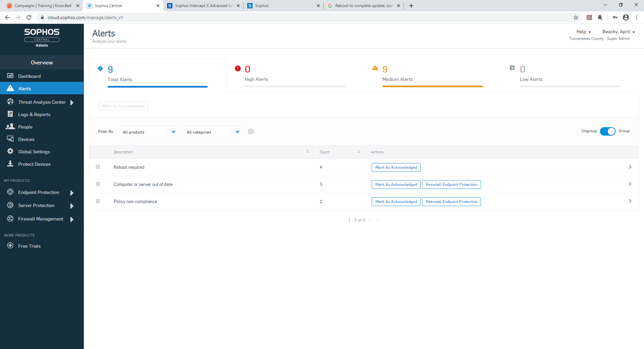This screenshot has width=644, height=349.
Task: Switch to the High Alerts tab
Action: point(295,76)
